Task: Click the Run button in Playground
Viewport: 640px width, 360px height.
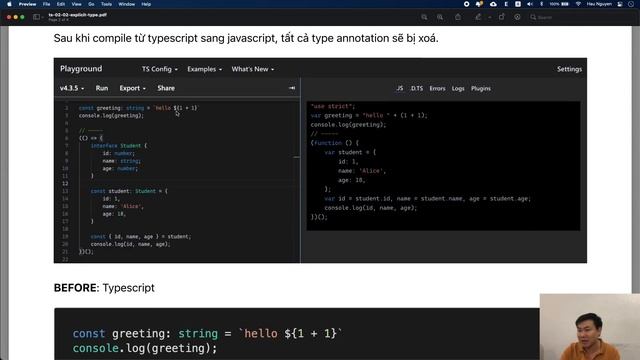Action: (102, 88)
